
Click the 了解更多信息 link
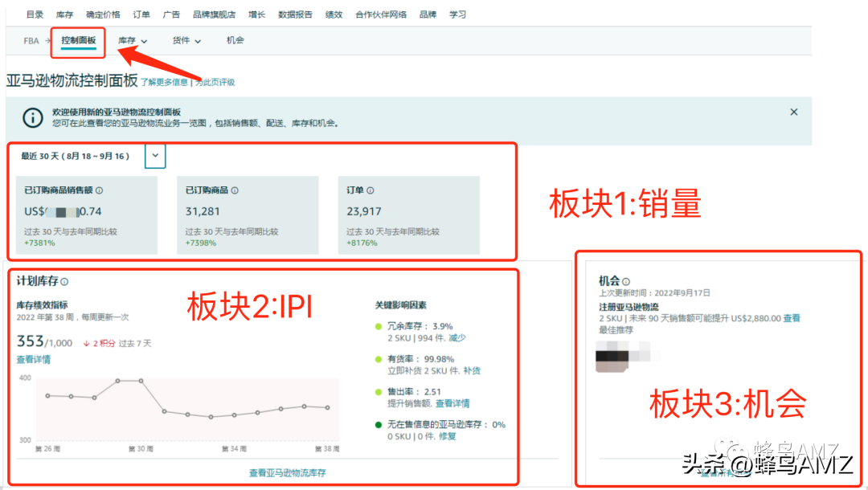(x=165, y=83)
